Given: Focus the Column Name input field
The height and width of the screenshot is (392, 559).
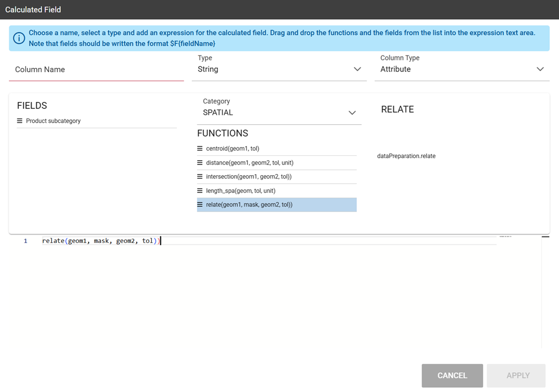Looking at the screenshot, I should coord(96,69).
